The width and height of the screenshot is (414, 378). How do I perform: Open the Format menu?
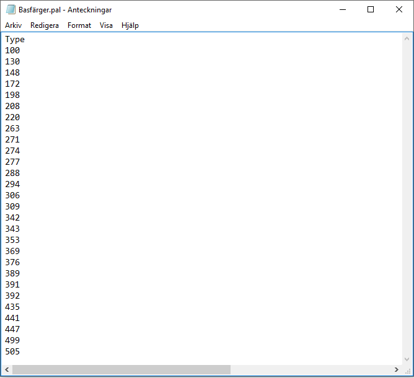pyautogui.click(x=79, y=25)
